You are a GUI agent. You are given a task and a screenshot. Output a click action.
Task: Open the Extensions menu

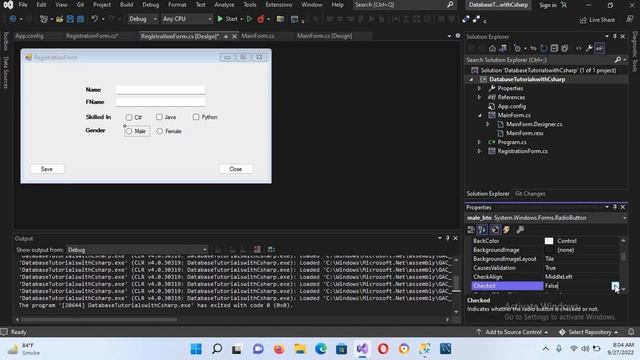coord(279,5)
